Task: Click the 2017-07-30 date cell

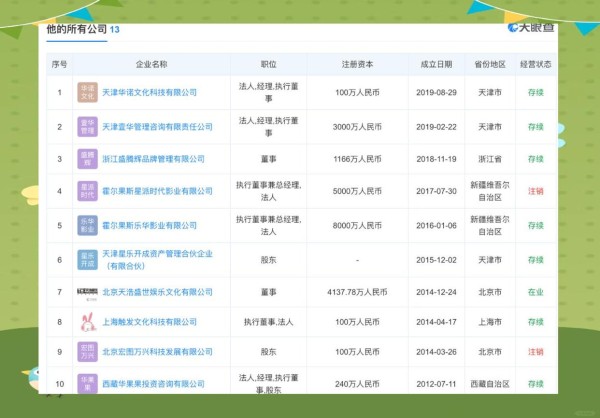Action: [x=436, y=191]
